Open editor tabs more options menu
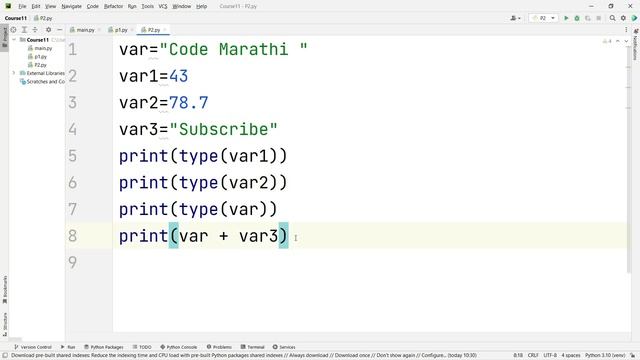The height and width of the screenshot is (360, 640). [626, 30]
